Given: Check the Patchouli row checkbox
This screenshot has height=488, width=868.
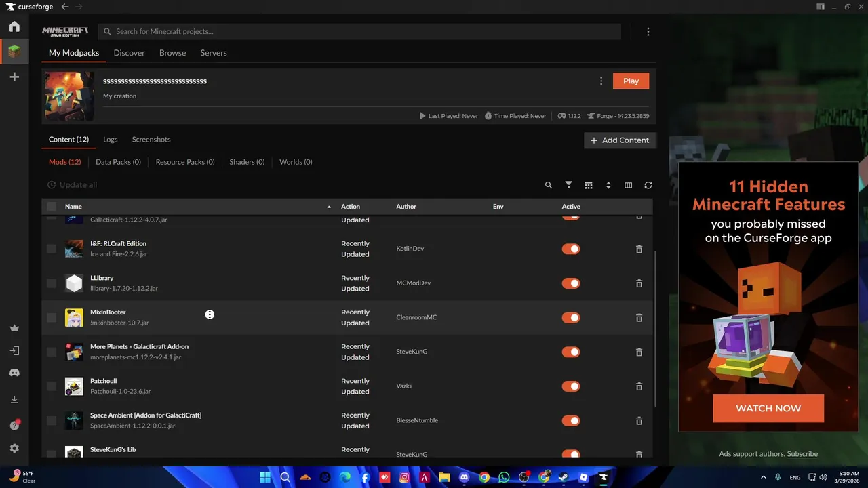Looking at the screenshot, I should pyautogui.click(x=52, y=386).
